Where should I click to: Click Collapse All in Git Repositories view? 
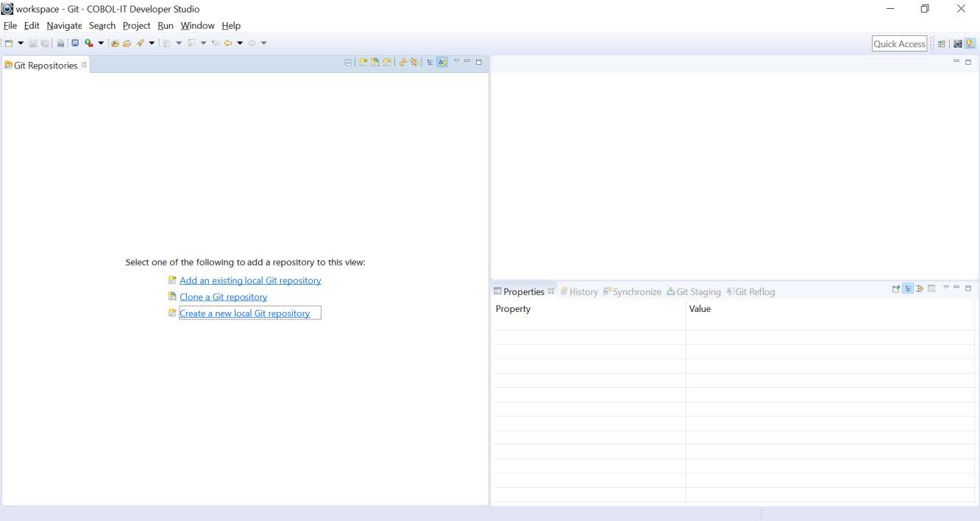click(348, 63)
